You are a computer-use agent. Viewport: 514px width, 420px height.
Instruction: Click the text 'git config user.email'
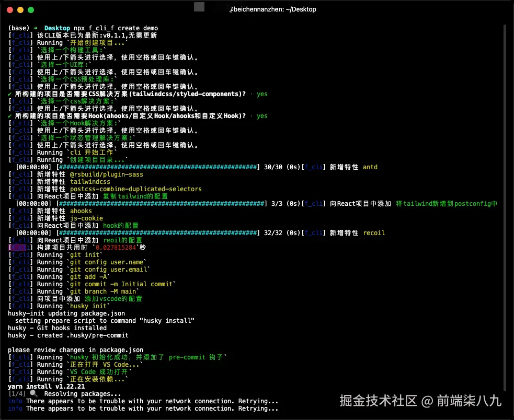click(x=109, y=270)
